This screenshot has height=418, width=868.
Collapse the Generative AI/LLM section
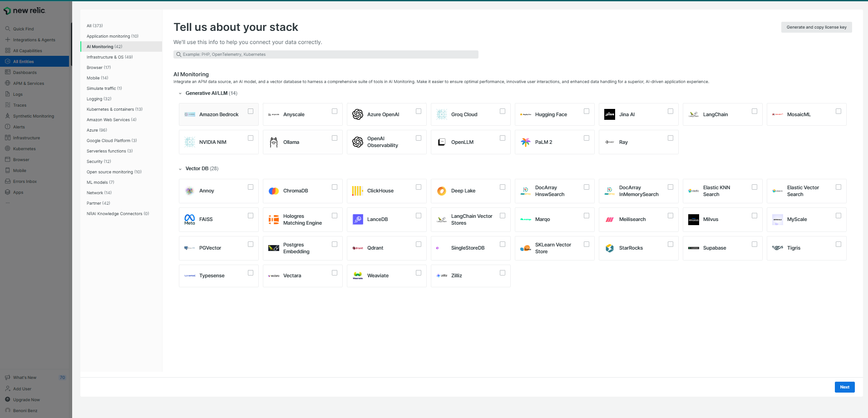(180, 93)
